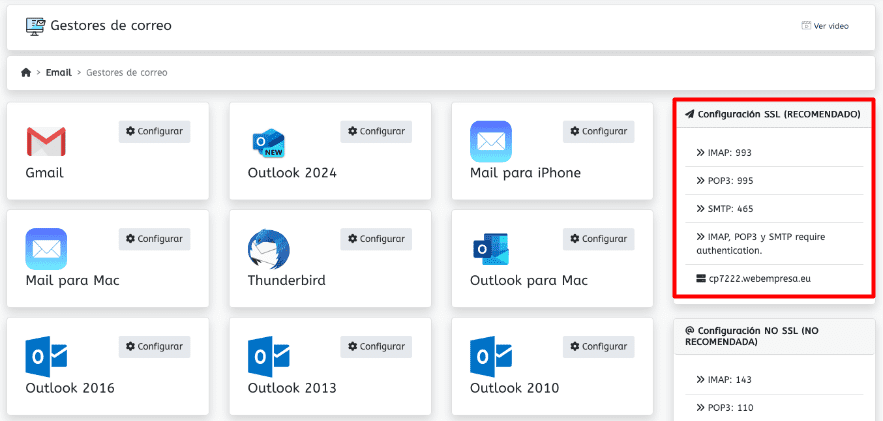Click the Gmail logo icon

[x=46, y=141]
